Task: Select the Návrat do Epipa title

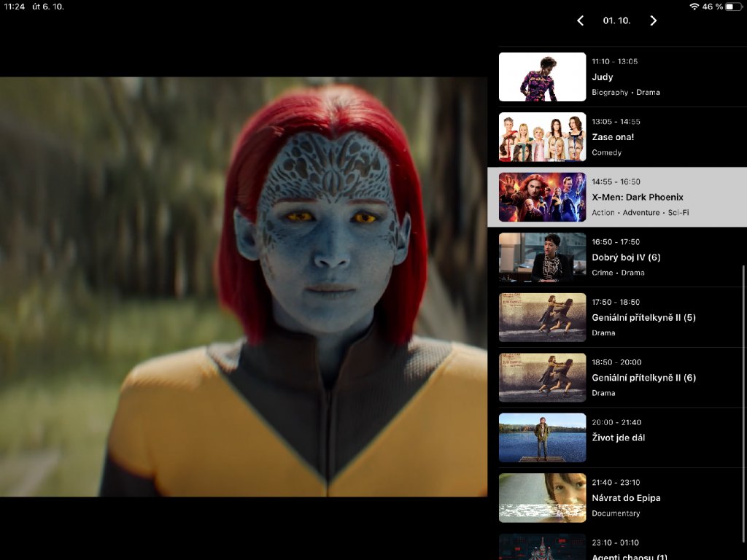Action: point(626,498)
